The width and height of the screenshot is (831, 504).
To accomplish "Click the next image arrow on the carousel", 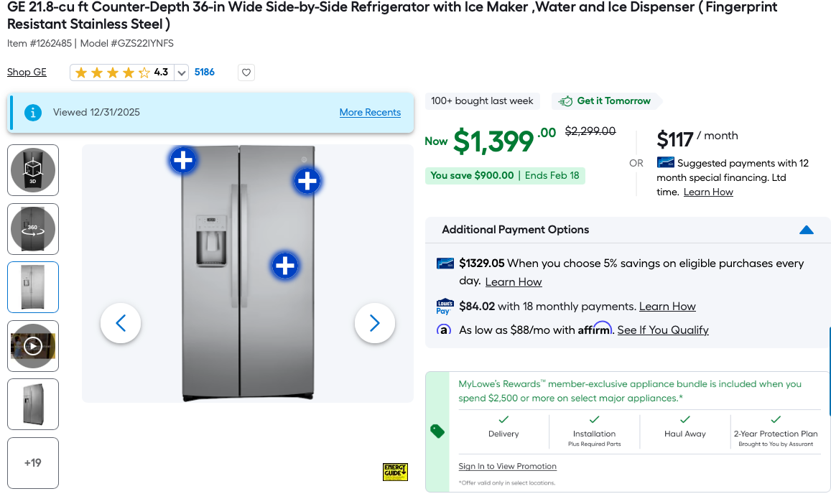I will click(x=374, y=323).
